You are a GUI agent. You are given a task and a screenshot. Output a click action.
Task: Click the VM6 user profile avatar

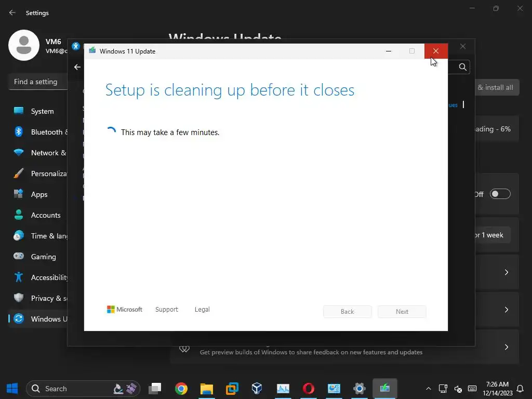pos(24,45)
